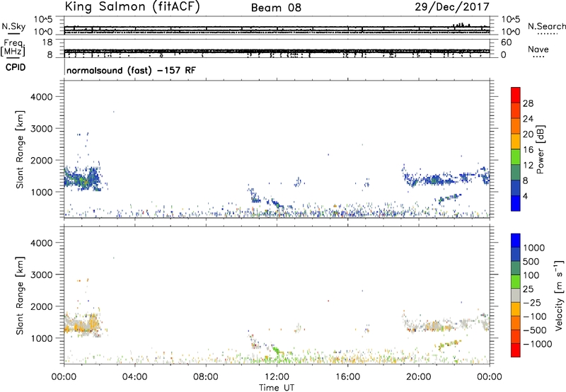The image size is (566, 392).
Task: Click the backscatter cluster near 01:00 in power panel
Action: point(82,178)
